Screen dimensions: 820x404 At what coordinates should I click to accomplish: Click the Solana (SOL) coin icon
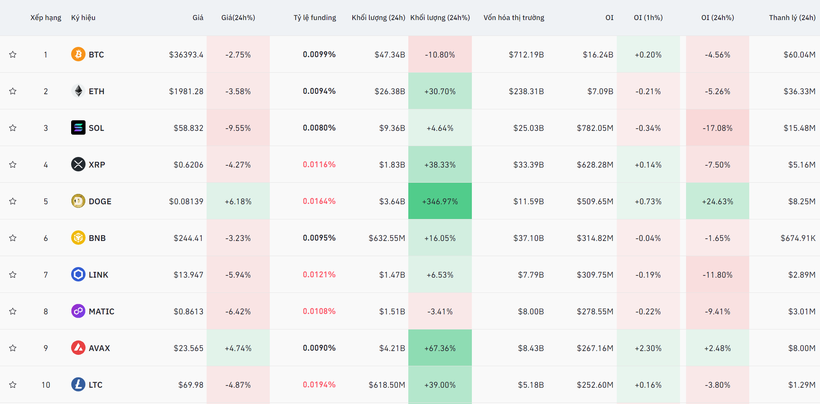pos(78,128)
